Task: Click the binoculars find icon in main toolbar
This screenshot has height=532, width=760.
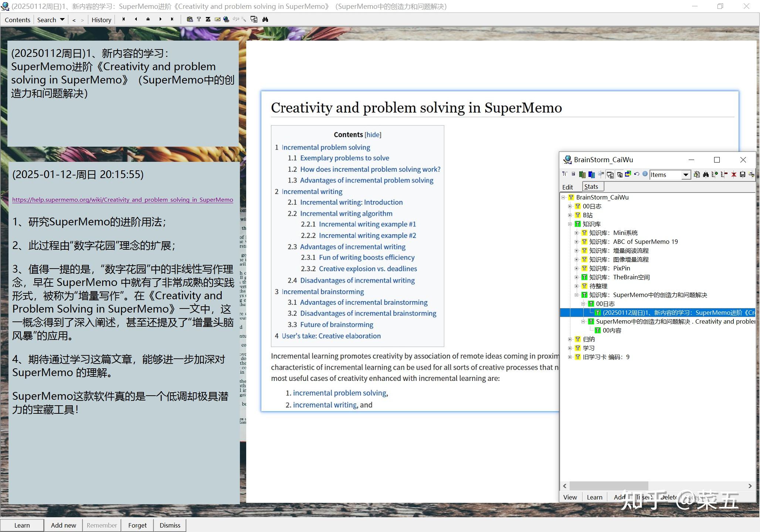Action: pos(265,19)
